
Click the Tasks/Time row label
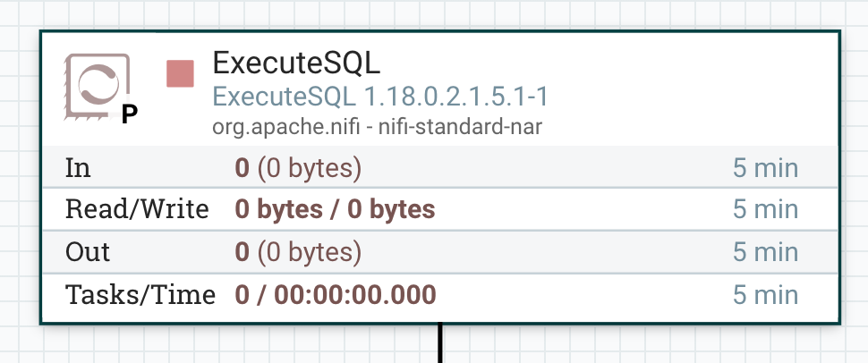(140, 293)
